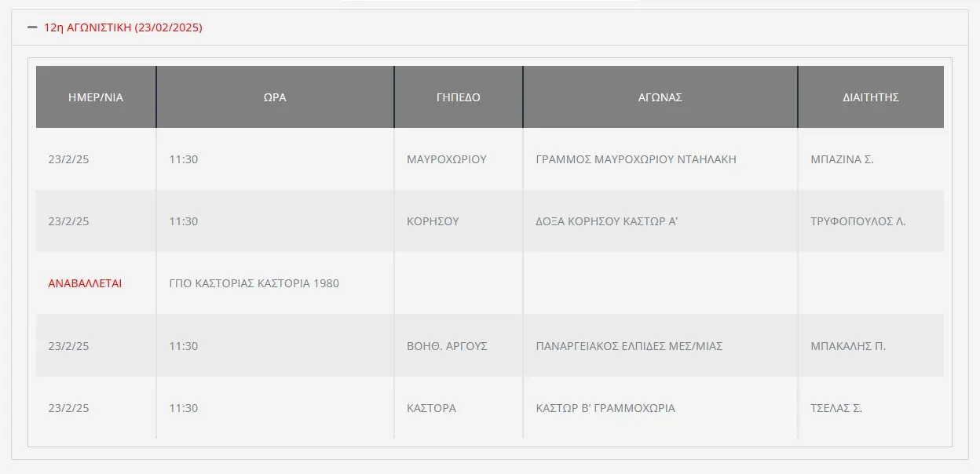Click referee name ΜΠΑΖΙΝΑ Σ.
Image resolution: width=980 pixels, height=474 pixels.
pos(843,159)
